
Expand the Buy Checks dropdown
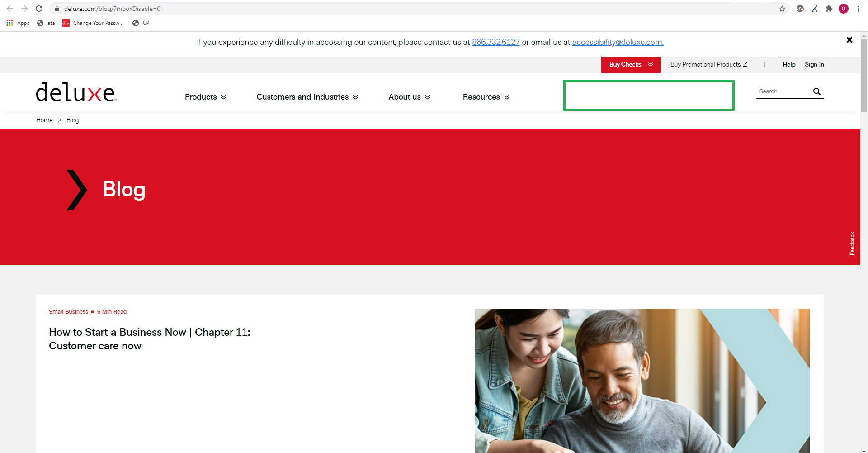631,65
